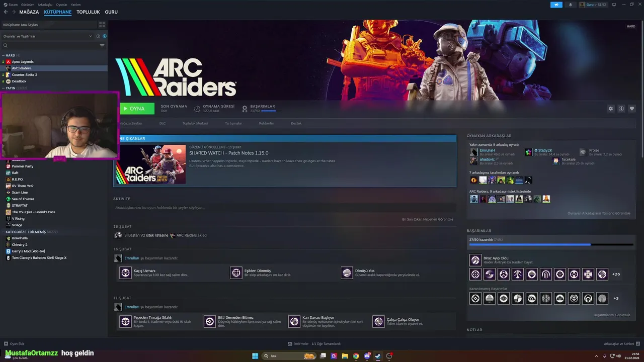Viewport: 644px width, 362px height.
Task: Open the Topluluk Merkezi link
Action: click(x=195, y=123)
